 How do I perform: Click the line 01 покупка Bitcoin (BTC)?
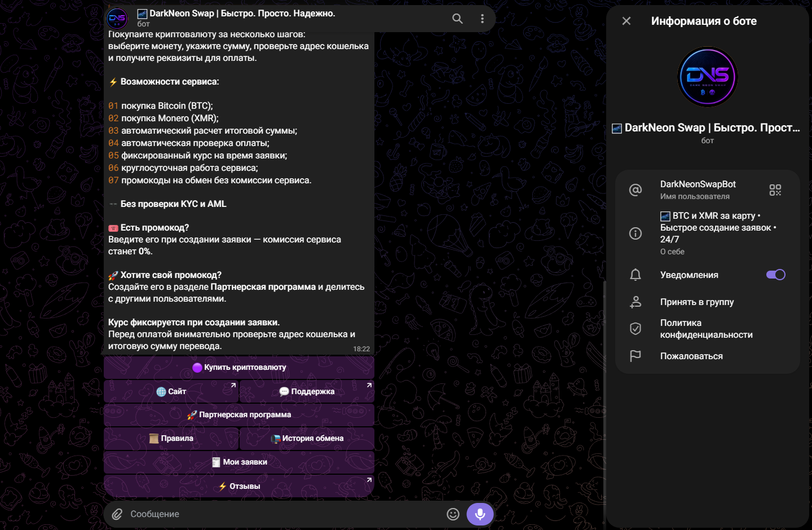tap(161, 106)
